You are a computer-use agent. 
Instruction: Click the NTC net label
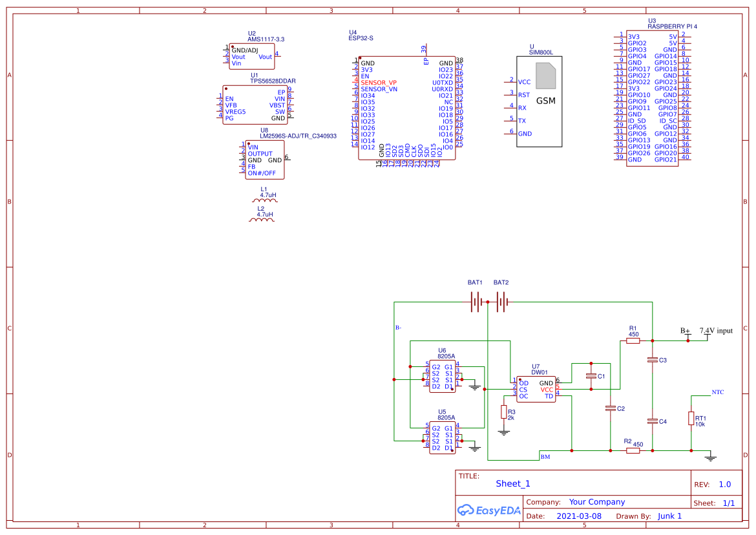[x=717, y=392]
